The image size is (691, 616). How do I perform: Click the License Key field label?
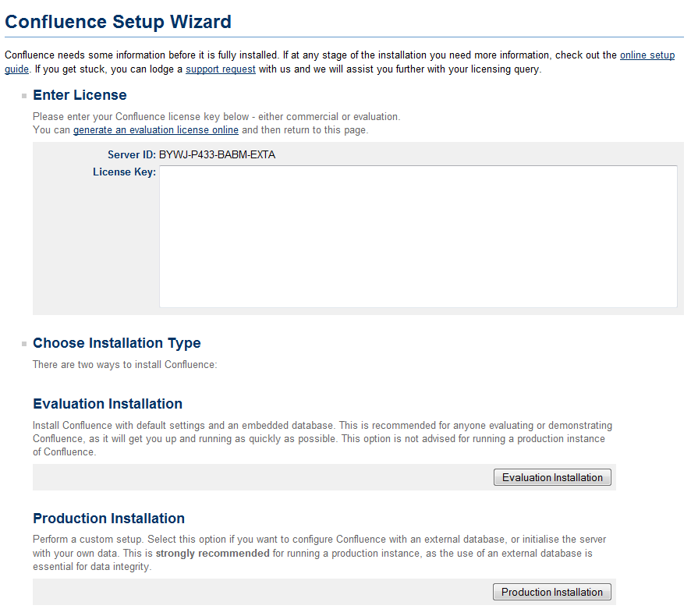[124, 172]
